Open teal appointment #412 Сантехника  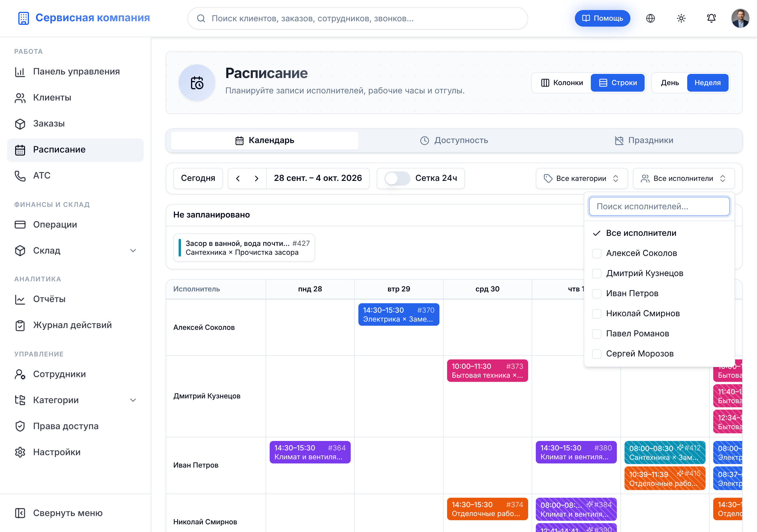(665, 452)
